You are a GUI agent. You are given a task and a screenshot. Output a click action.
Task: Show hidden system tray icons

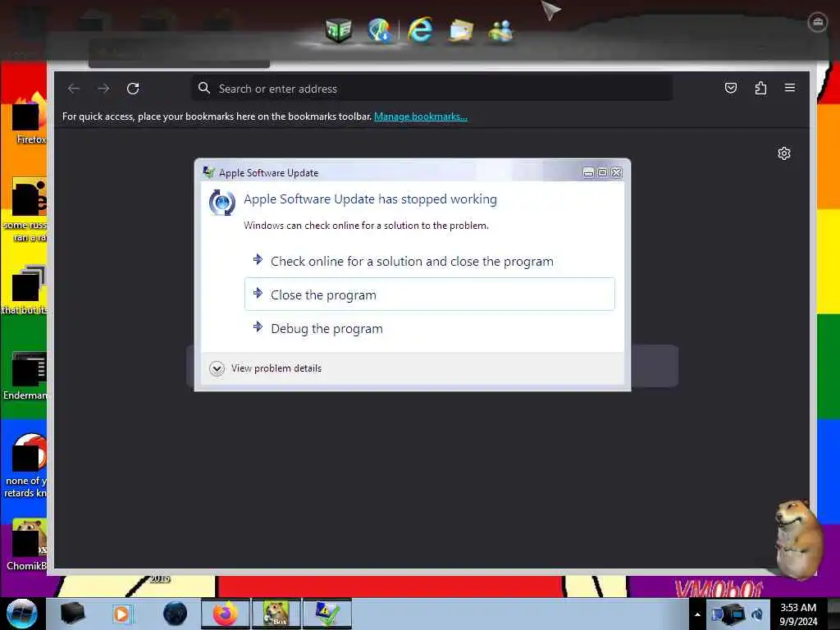[697, 614]
